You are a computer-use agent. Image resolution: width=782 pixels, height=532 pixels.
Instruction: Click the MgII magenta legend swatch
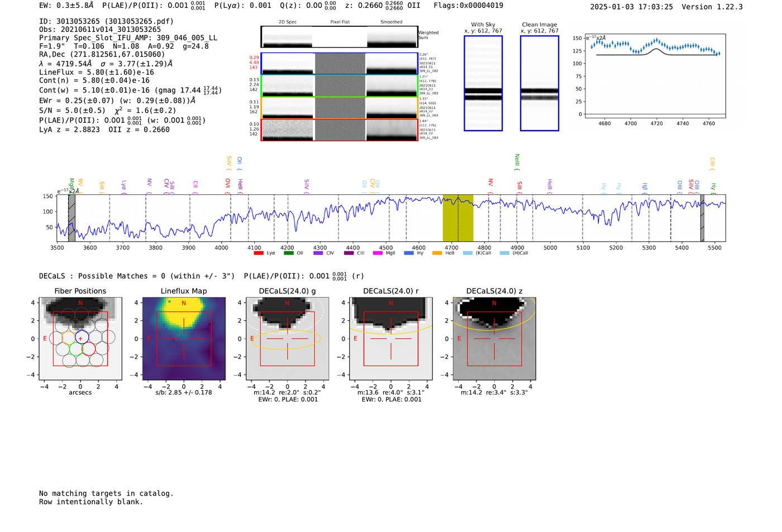(378, 253)
